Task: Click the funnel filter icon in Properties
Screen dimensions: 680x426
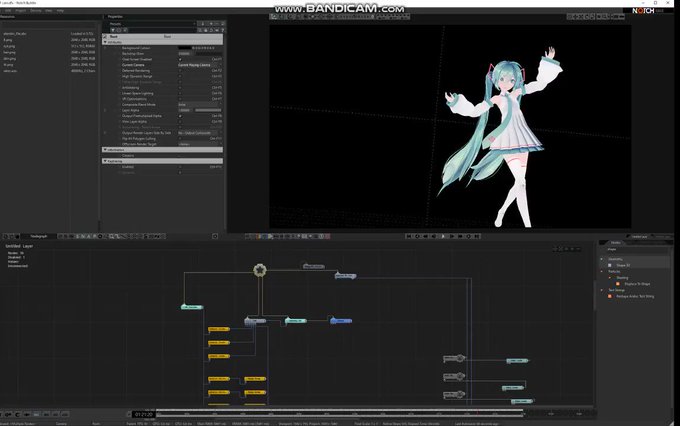Action: pyautogui.click(x=113, y=30)
